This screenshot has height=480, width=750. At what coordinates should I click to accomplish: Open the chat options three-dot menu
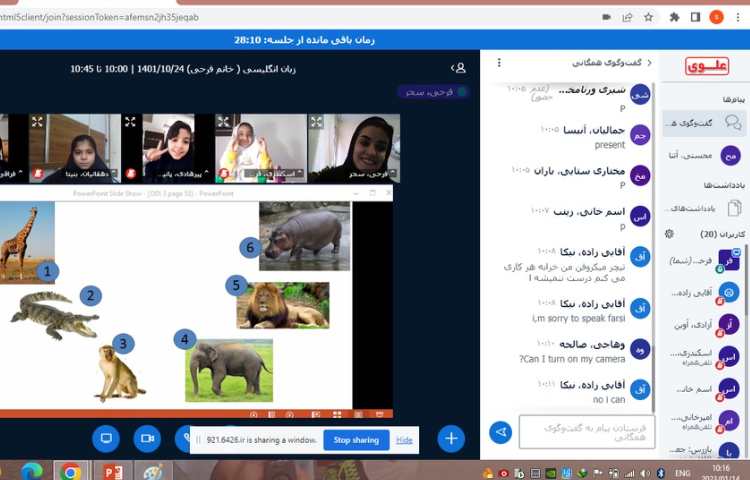[499, 62]
